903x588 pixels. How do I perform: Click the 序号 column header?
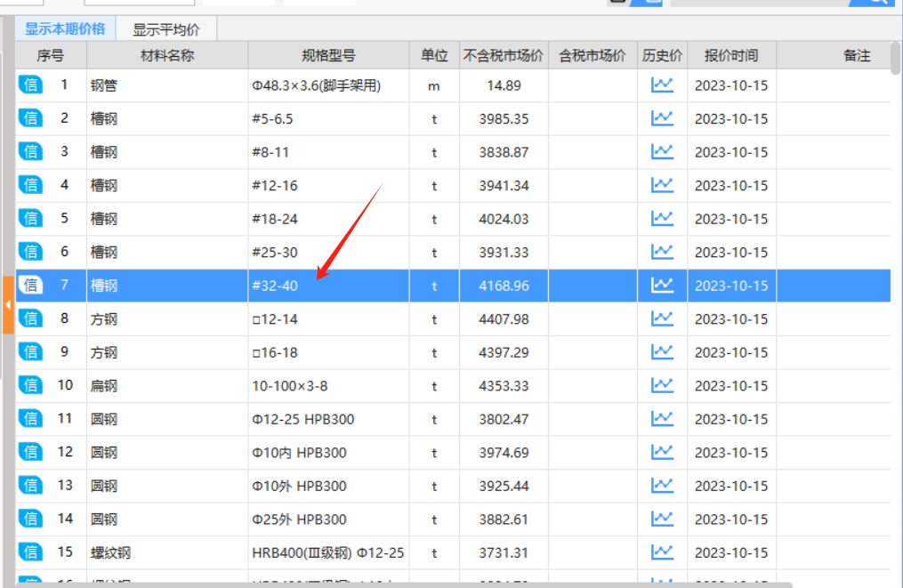click(x=51, y=56)
